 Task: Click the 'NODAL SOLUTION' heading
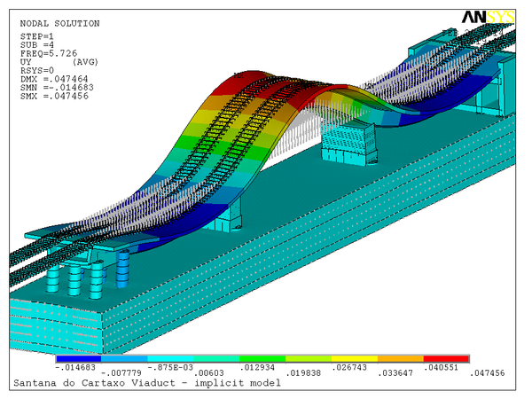(59, 23)
